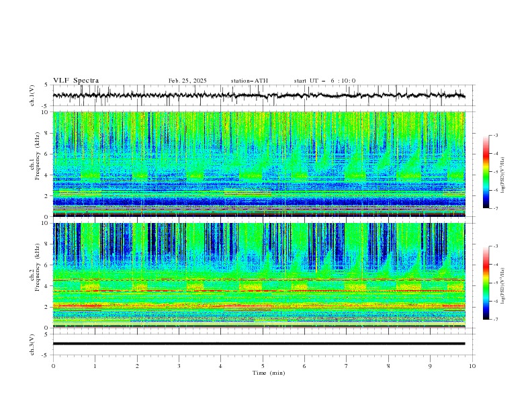Click time axis tick label "8"
The width and height of the screenshot is (532, 411).
tap(388, 366)
